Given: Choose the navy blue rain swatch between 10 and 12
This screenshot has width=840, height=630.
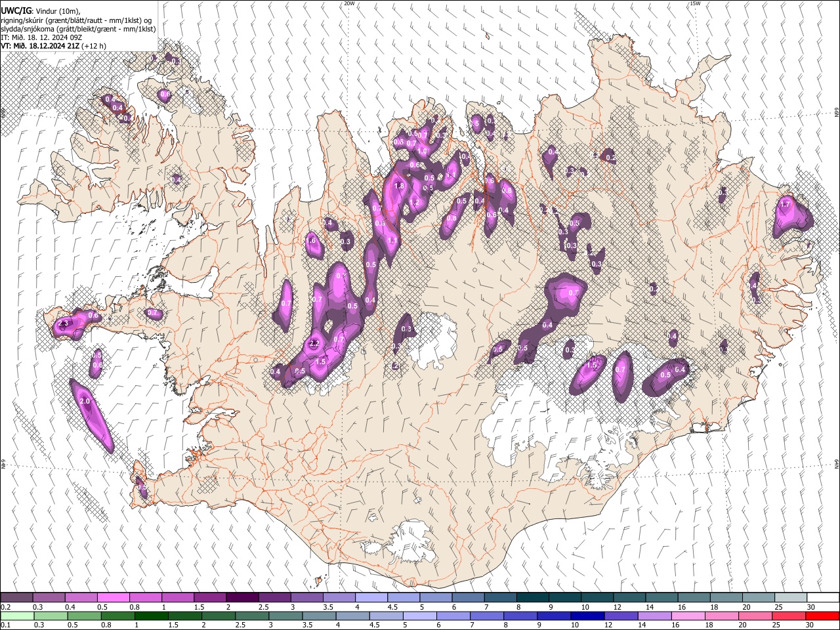Looking at the screenshot, I should click(587, 616).
